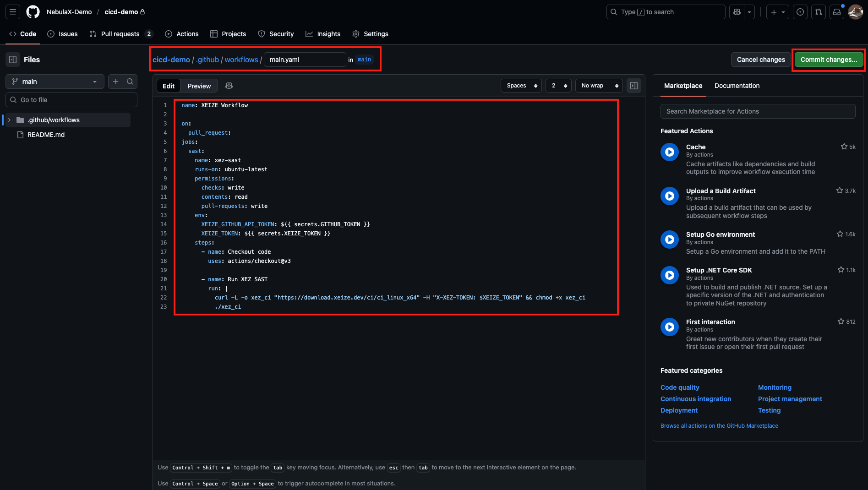Open the Project management category

coord(790,399)
